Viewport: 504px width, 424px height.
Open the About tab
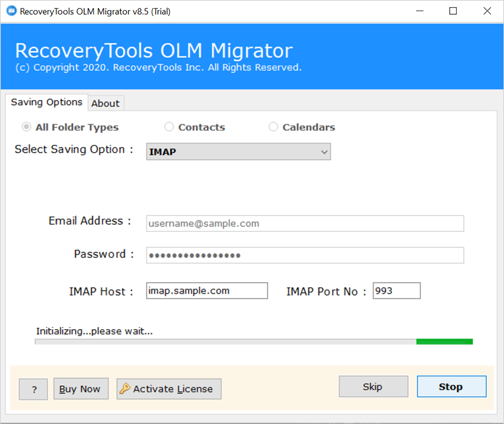point(106,104)
